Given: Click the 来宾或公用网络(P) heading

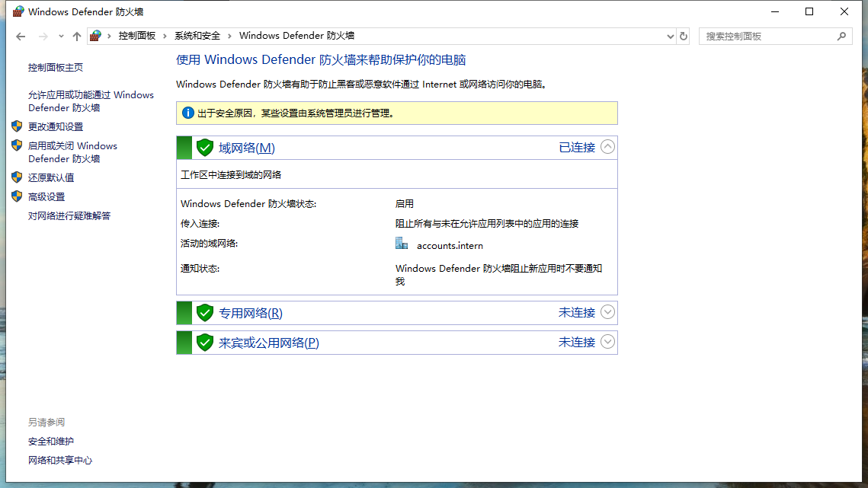Looking at the screenshot, I should pos(268,343).
